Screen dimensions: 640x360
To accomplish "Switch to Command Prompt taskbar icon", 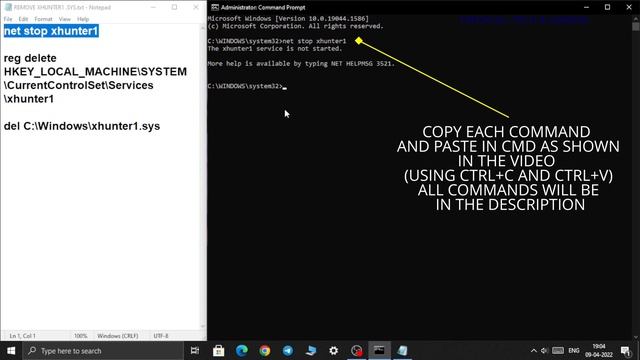I will point(379,351).
